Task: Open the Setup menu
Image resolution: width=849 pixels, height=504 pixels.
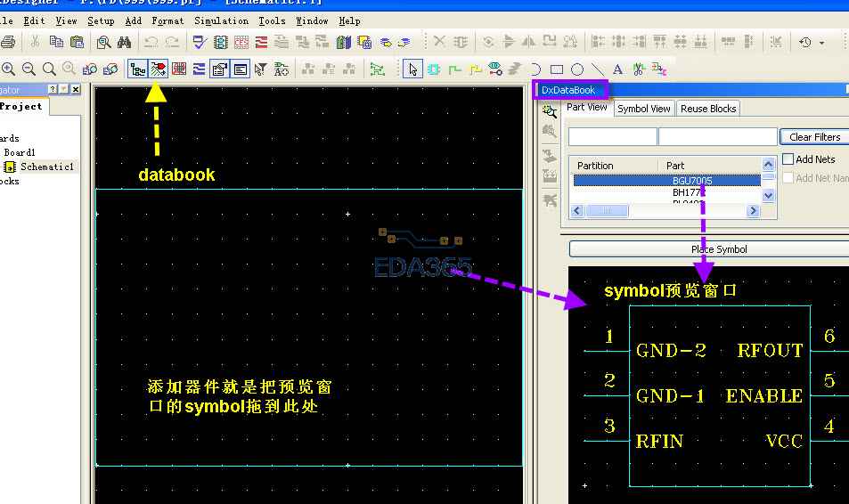Action: [101, 20]
